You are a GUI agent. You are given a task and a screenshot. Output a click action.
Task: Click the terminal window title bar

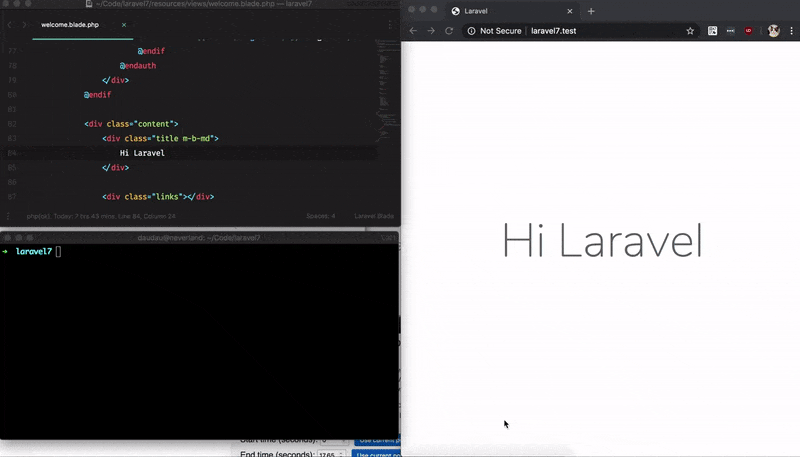199,238
